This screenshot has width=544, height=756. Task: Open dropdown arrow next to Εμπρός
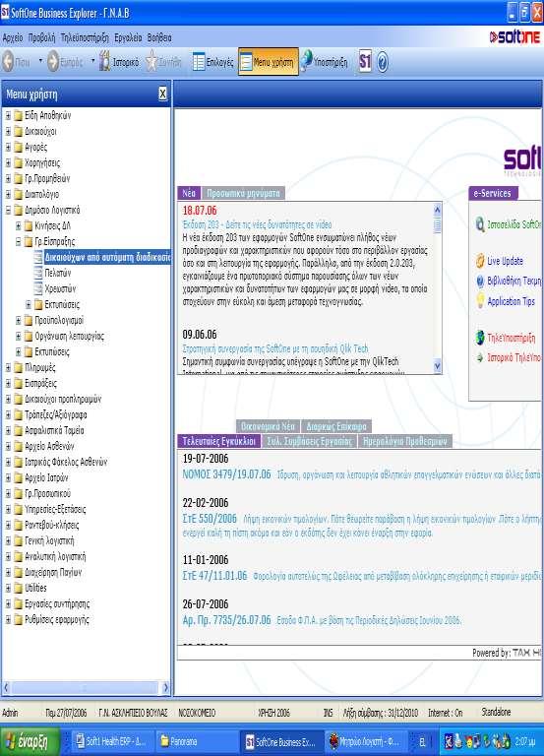93,62
